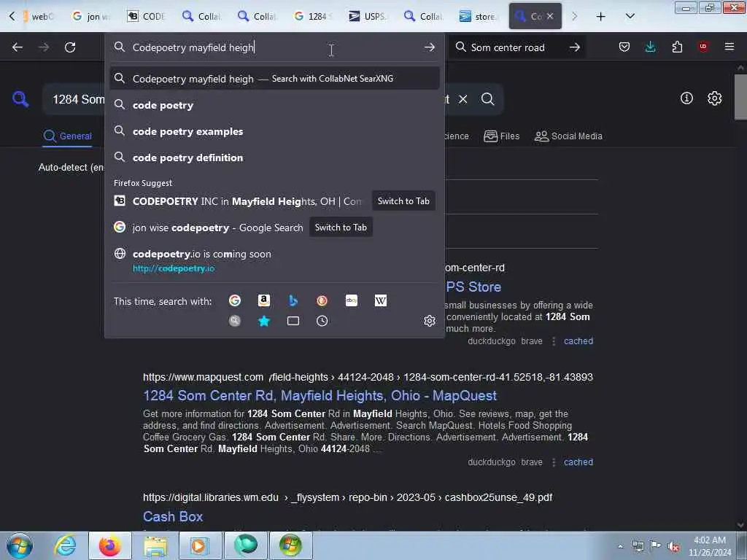Search this time with Wikipedia icon

[x=381, y=300]
